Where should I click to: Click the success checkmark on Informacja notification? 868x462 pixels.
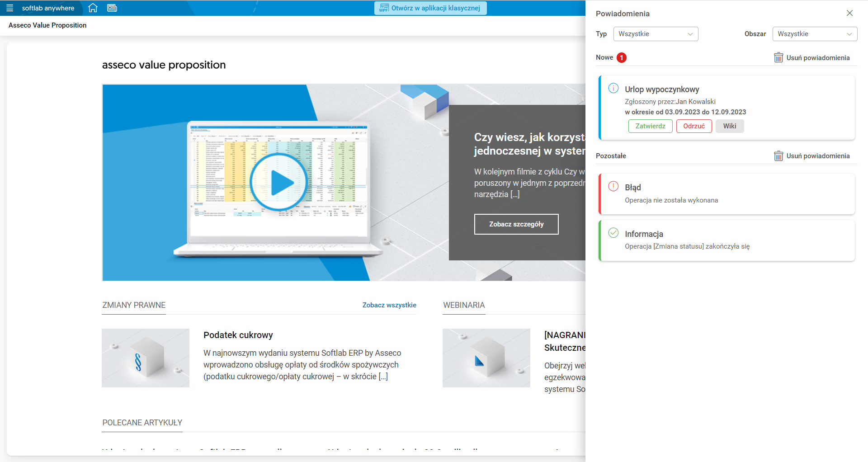coord(613,233)
